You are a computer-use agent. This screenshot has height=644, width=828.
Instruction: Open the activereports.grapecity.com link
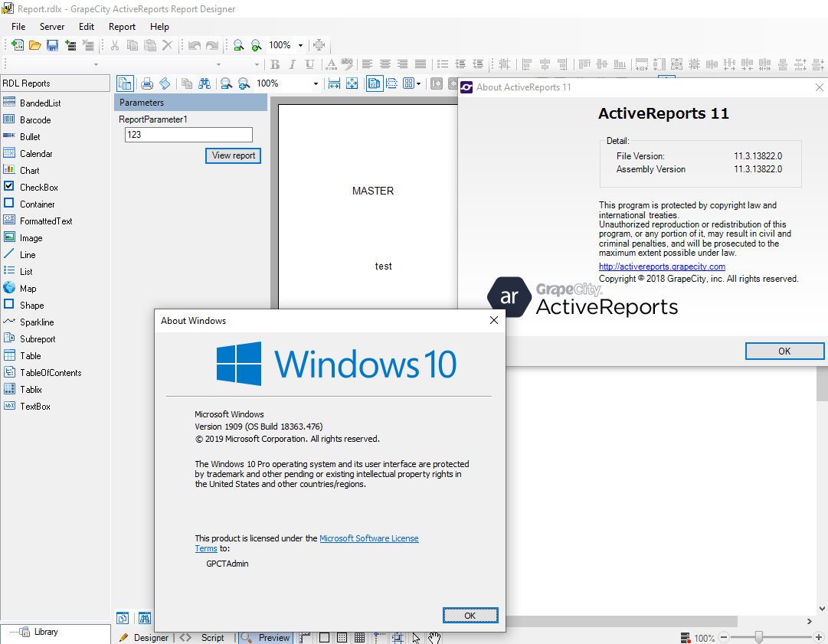click(663, 266)
